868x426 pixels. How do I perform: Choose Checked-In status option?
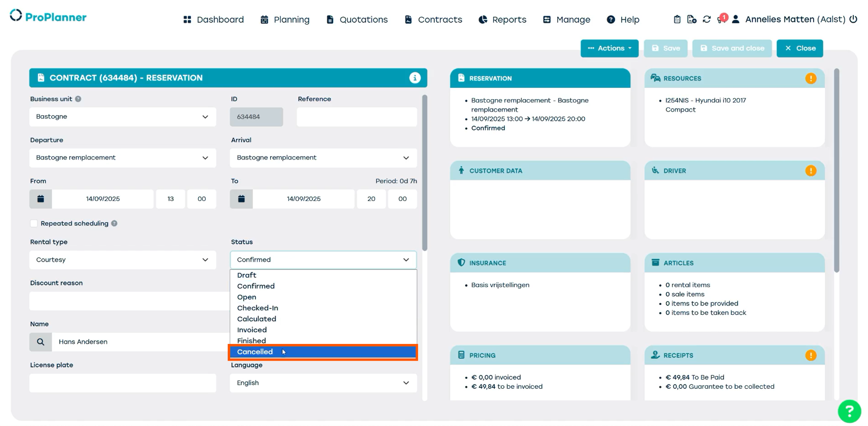tap(258, 308)
